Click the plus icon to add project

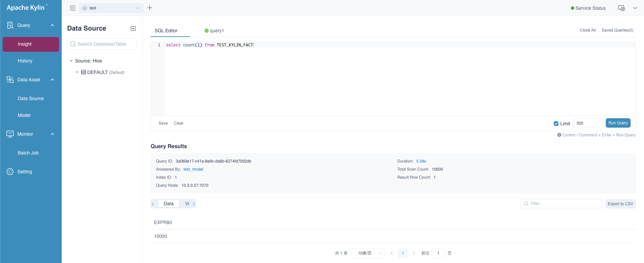tap(150, 8)
